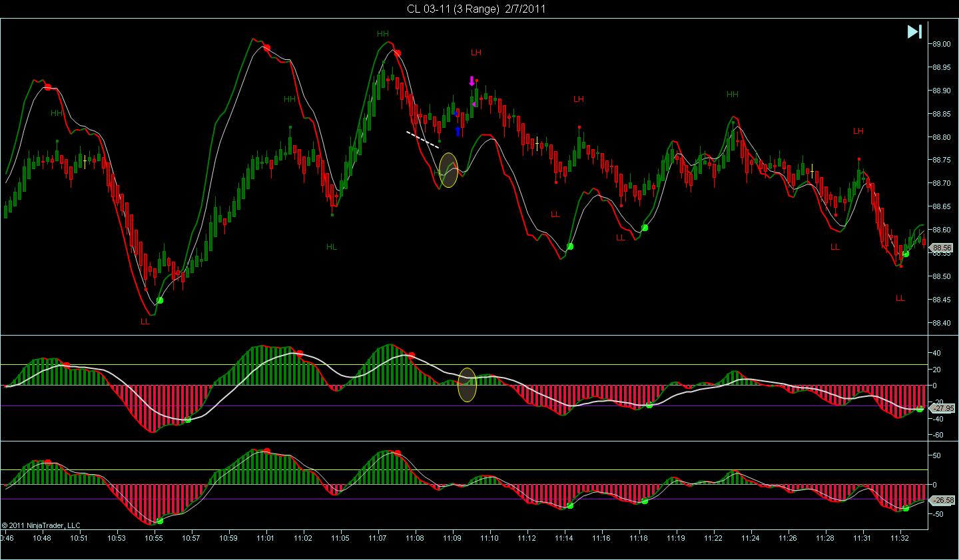Click the 88.80 price axis label
This screenshot has width=959, height=560.
(x=941, y=137)
